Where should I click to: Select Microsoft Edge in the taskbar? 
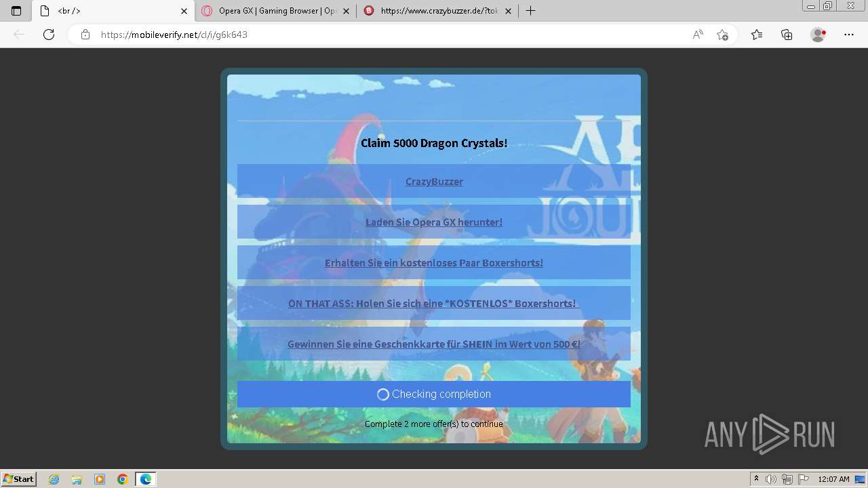click(146, 479)
